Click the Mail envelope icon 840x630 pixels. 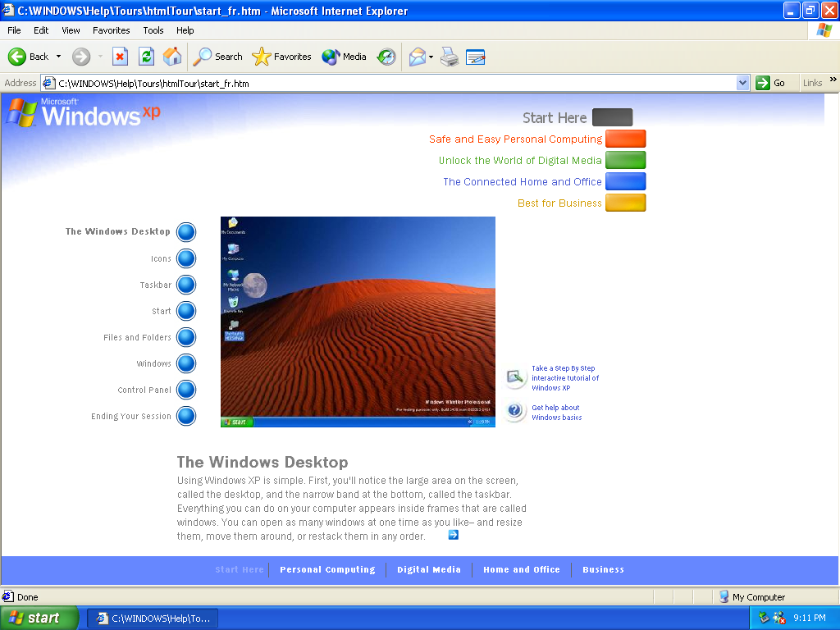click(x=417, y=57)
